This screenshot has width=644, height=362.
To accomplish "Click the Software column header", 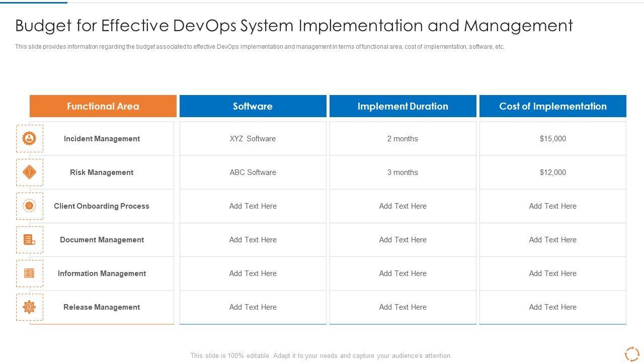I will click(x=253, y=106).
